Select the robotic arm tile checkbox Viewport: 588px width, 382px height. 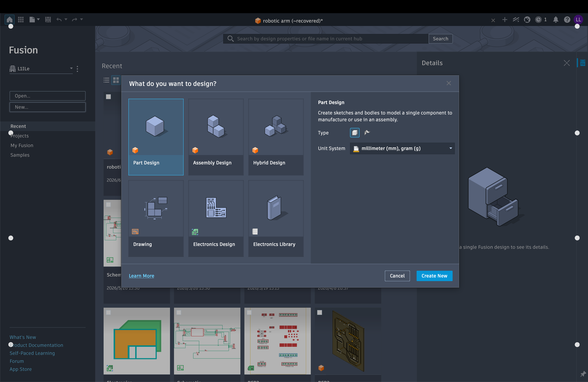[108, 97]
